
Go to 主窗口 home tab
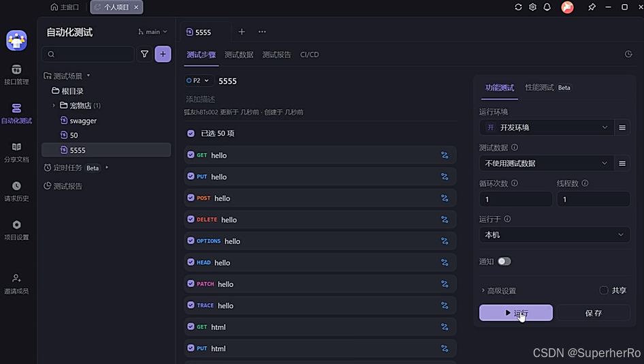tap(65, 7)
